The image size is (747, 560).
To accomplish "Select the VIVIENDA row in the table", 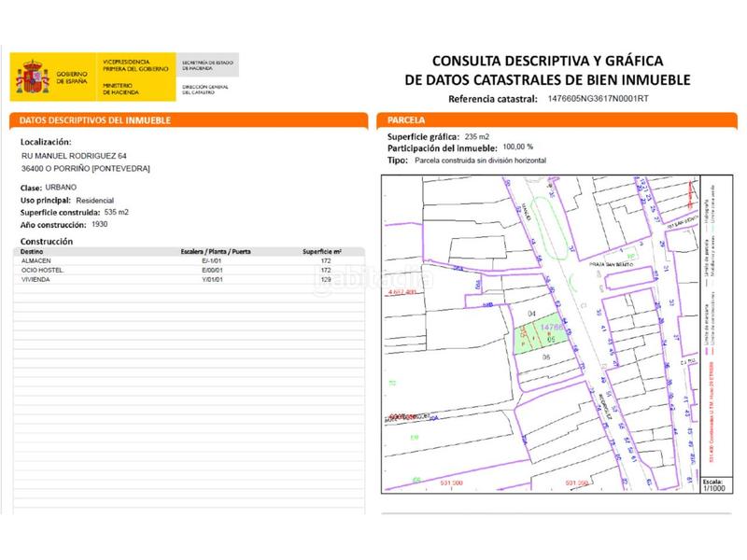I will pyautogui.click(x=187, y=279).
